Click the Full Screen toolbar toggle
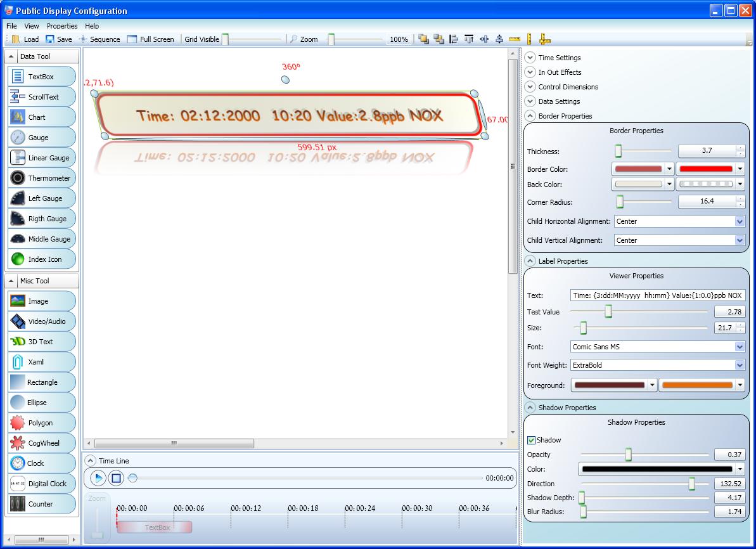The height and width of the screenshot is (549, 756). tap(152, 39)
